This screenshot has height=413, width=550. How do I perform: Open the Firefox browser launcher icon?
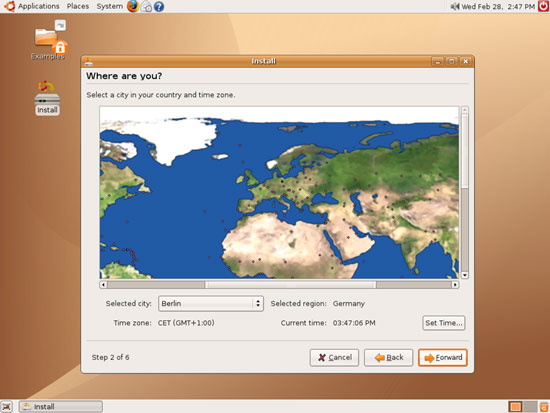[x=133, y=6]
